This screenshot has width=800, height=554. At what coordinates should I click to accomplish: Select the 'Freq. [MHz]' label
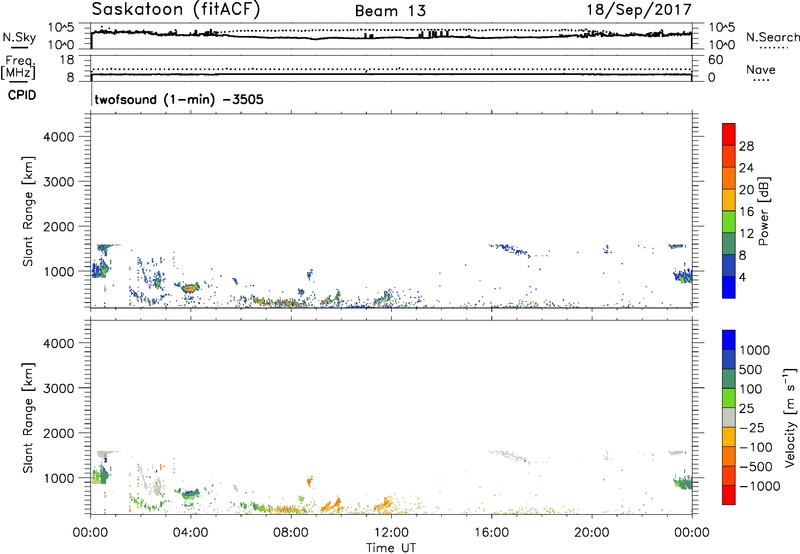pyautogui.click(x=19, y=67)
